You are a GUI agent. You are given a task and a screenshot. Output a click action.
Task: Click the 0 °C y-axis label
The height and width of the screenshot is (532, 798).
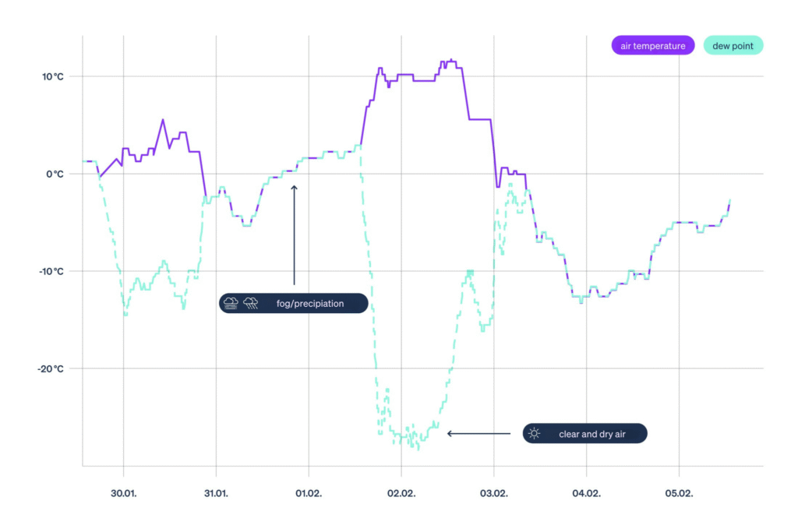coord(55,174)
